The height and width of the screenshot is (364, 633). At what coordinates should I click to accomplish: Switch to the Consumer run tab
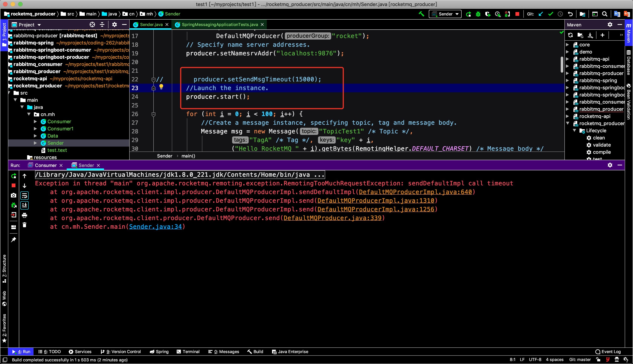pos(45,165)
